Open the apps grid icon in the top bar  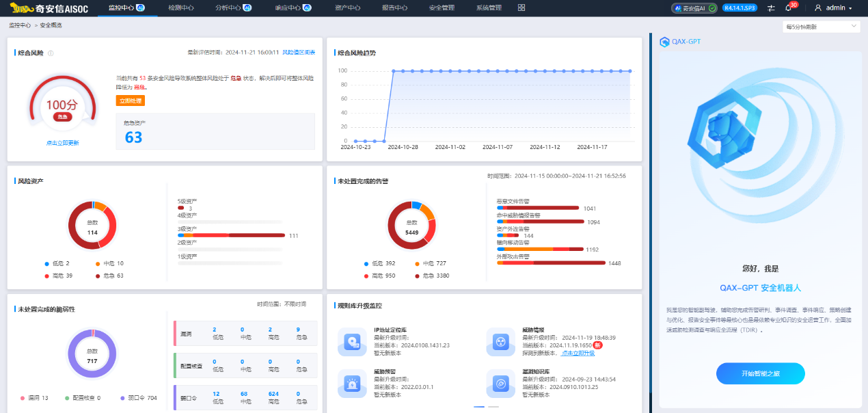click(520, 8)
